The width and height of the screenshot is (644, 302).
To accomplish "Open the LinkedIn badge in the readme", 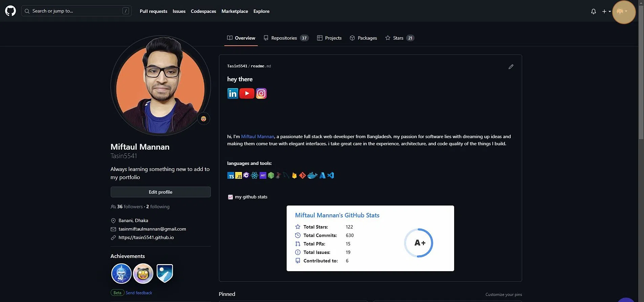I will tap(233, 93).
